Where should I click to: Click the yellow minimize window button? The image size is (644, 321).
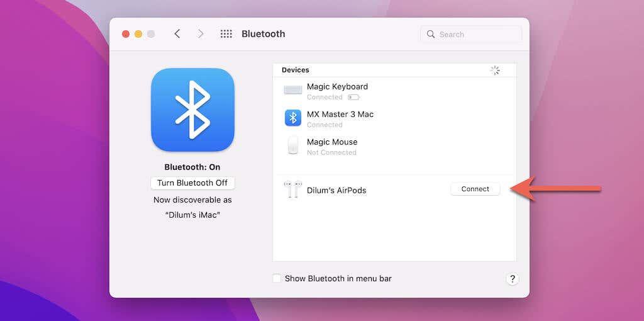coord(138,34)
